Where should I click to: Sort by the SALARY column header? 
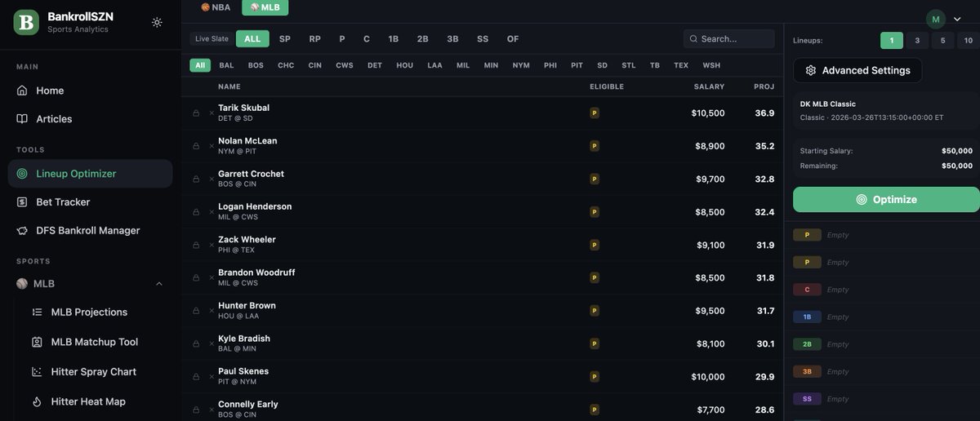point(709,86)
